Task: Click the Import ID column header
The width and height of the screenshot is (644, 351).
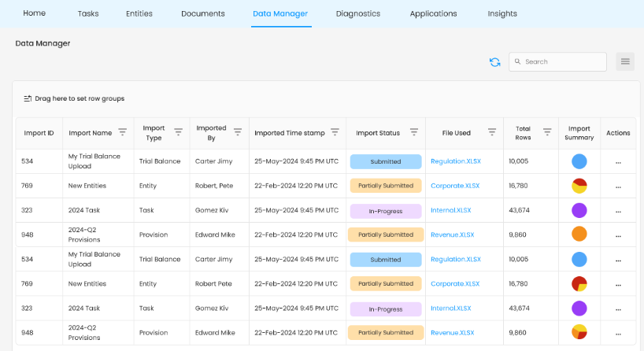Action: click(x=39, y=133)
